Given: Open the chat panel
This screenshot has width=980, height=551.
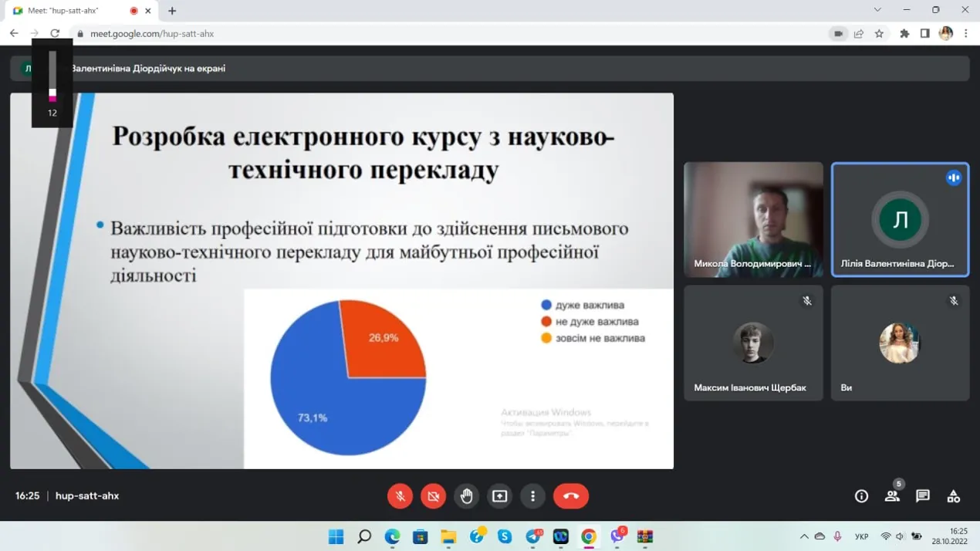Looking at the screenshot, I should [x=922, y=496].
